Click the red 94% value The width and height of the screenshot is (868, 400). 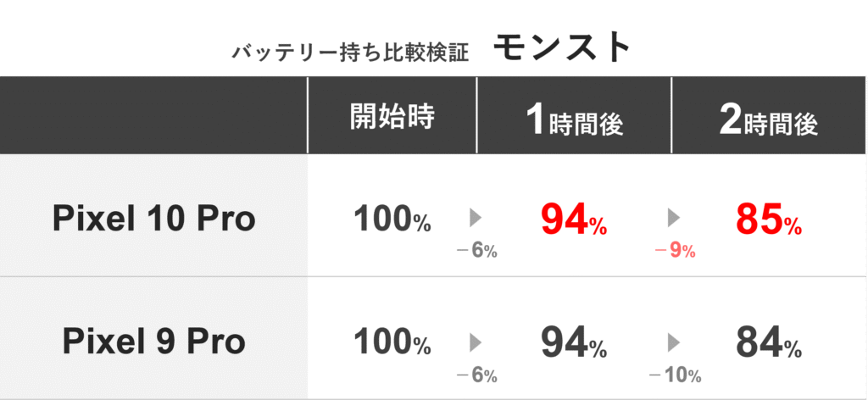click(574, 219)
